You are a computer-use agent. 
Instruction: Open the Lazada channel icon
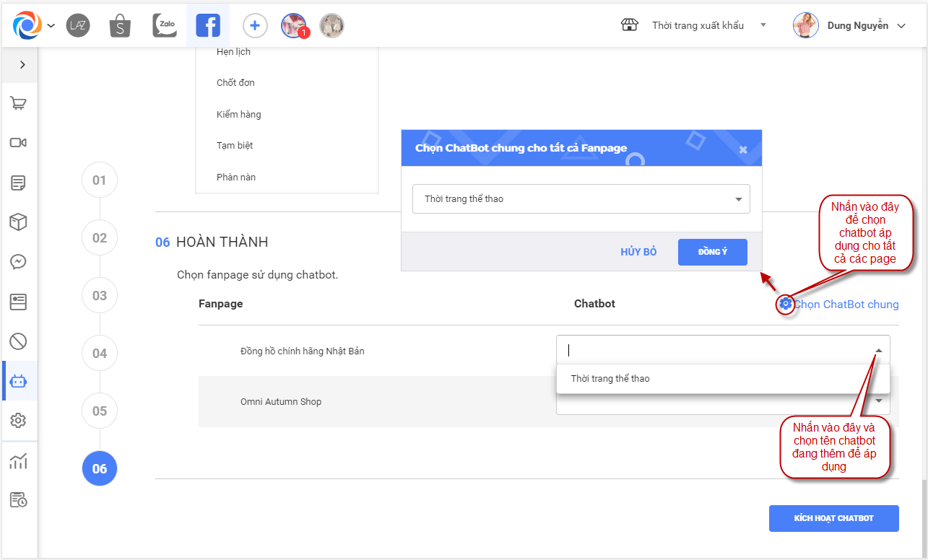pyautogui.click(x=78, y=26)
